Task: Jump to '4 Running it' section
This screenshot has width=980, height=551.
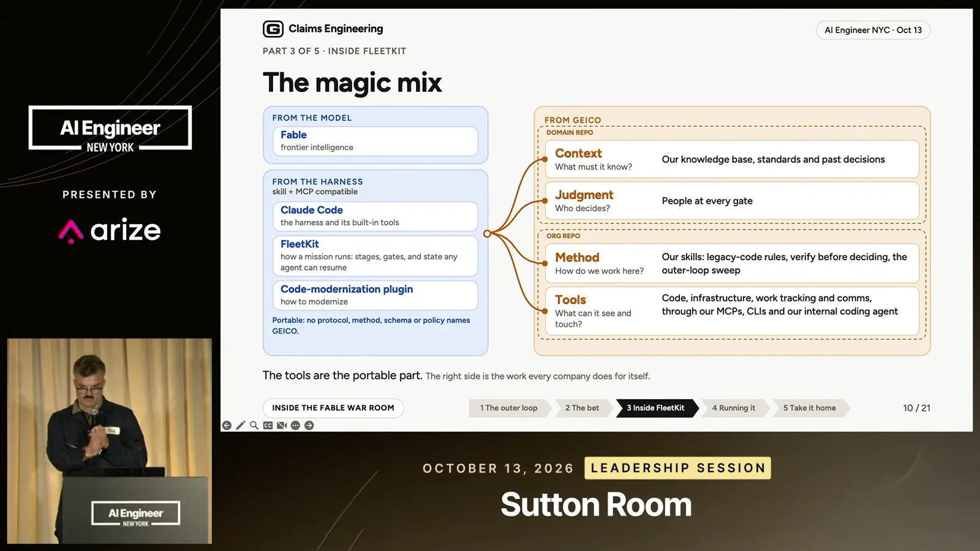Action: (734, 408)
